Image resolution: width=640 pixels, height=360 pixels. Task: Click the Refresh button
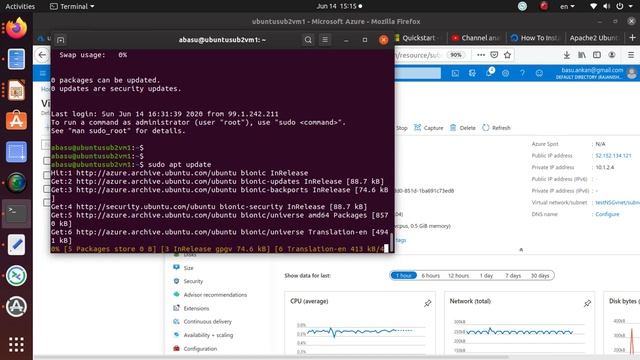point(496,128)
